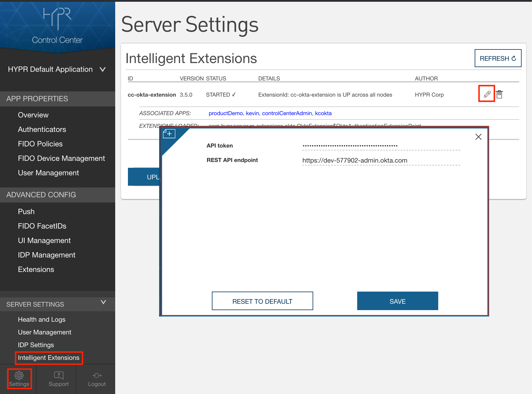Delete cc-okta-extension using trash icon

tap(499, 94)
